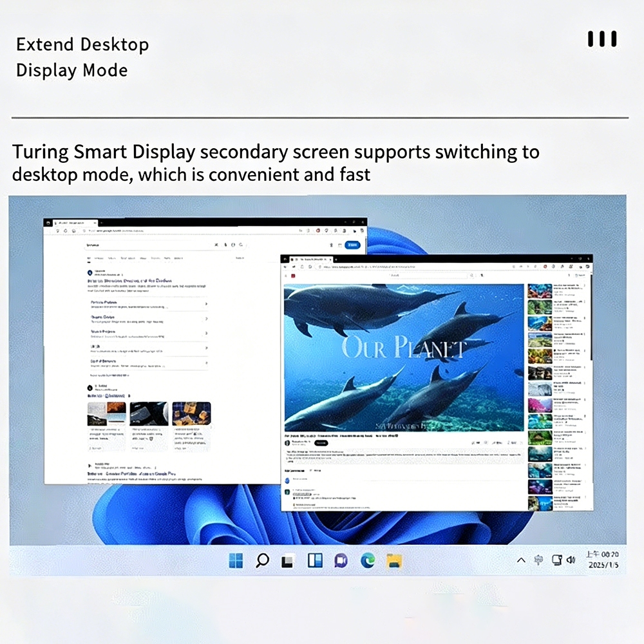Close the active tab in the Google window

tap(95, 223)
